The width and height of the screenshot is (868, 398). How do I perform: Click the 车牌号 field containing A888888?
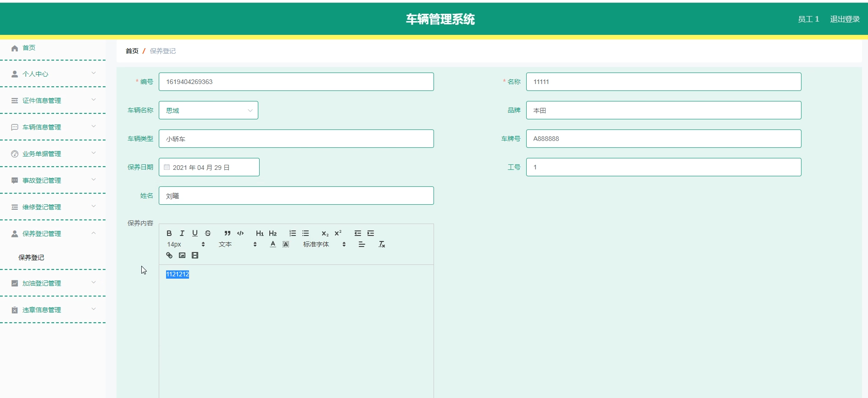tap(663, 139)
